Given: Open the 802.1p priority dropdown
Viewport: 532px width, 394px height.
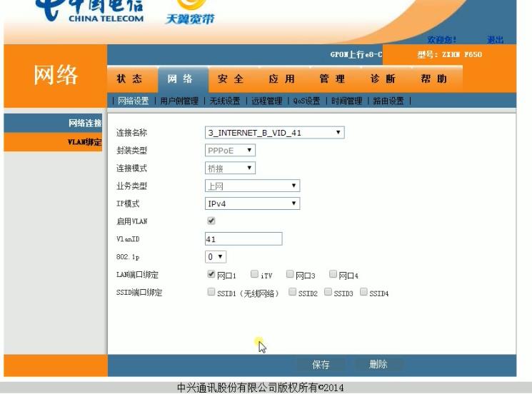Looking at the screenshot, I should click(x=216, y=256).
